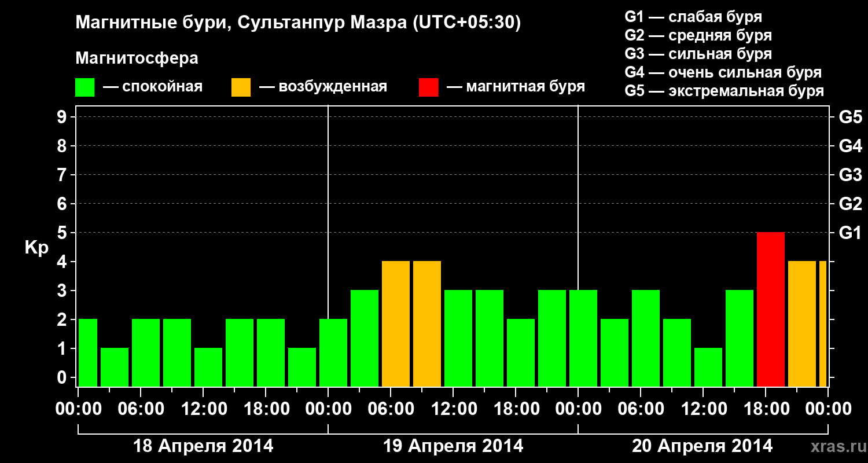Click the '19 Апреля 2014' date label

click(x=453, y=446)
